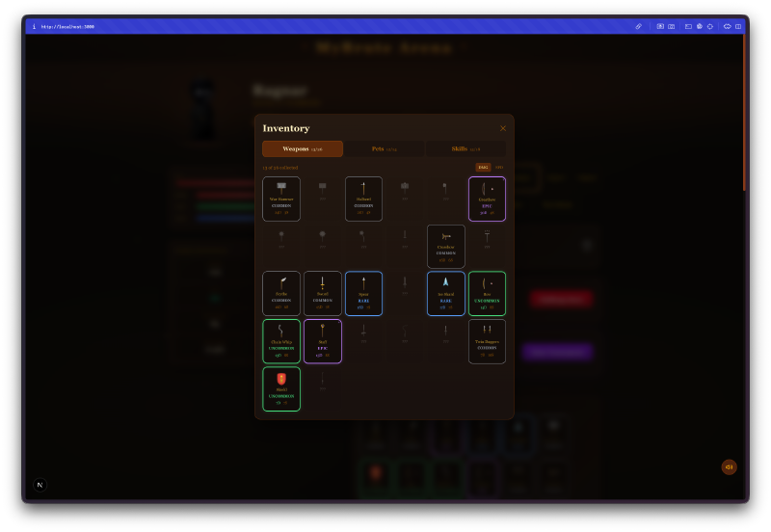
Task: Select the Twin Daggers weapon card
Action: pos(487,341)
